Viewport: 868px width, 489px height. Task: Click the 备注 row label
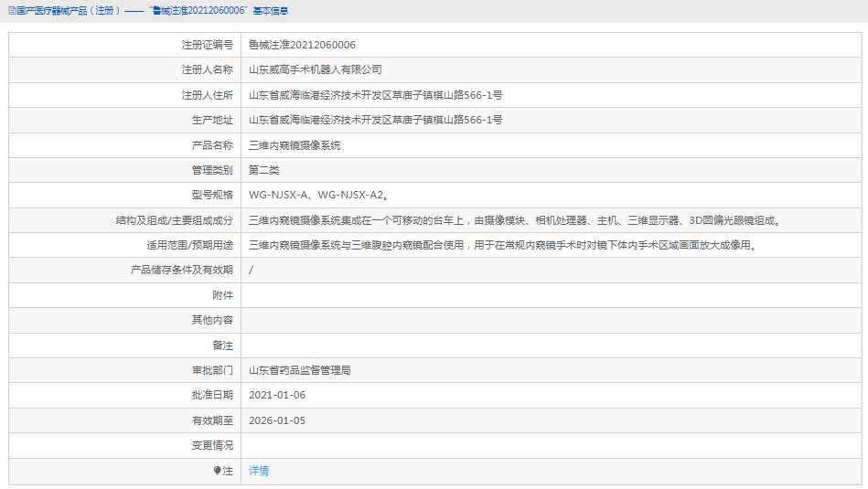(x=223, y=345)
